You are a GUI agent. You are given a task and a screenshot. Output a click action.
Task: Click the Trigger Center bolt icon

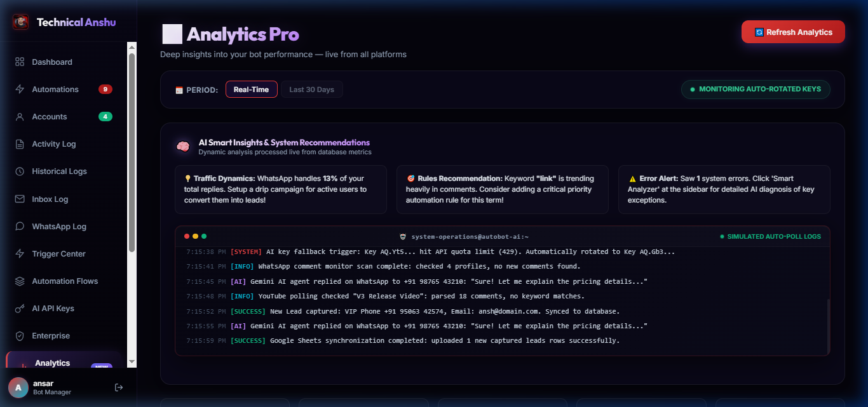(x=20, y=254)
